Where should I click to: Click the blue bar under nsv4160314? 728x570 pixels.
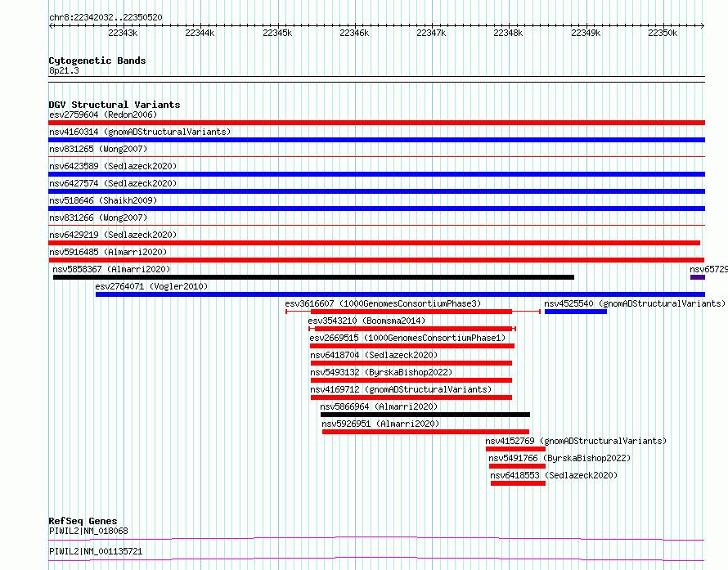click(x=376, y=140)
